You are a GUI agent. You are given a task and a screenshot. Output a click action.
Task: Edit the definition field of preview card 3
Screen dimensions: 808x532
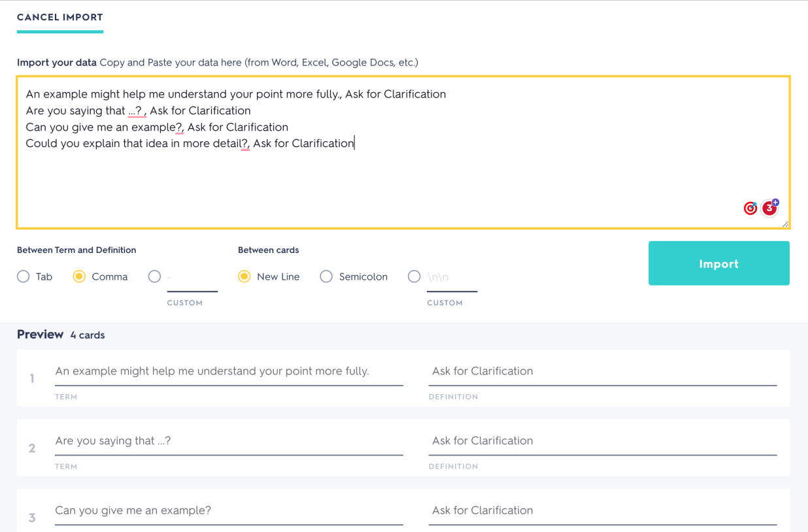602,510
